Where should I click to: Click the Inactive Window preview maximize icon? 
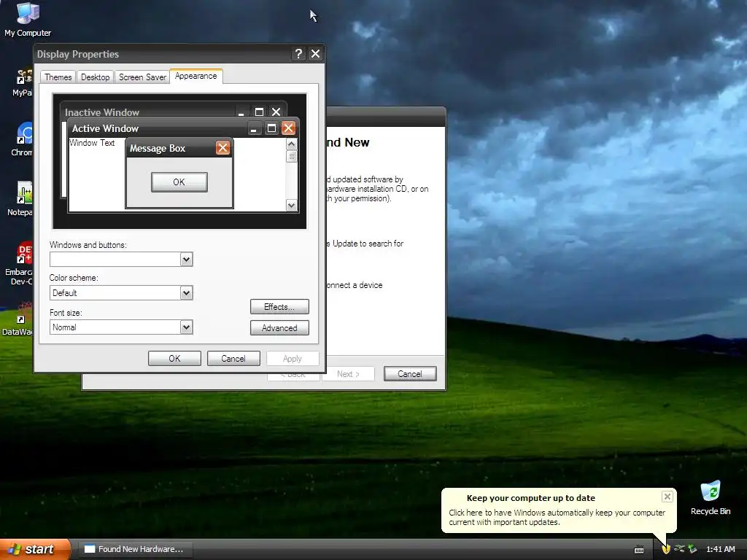pos(259,112)
